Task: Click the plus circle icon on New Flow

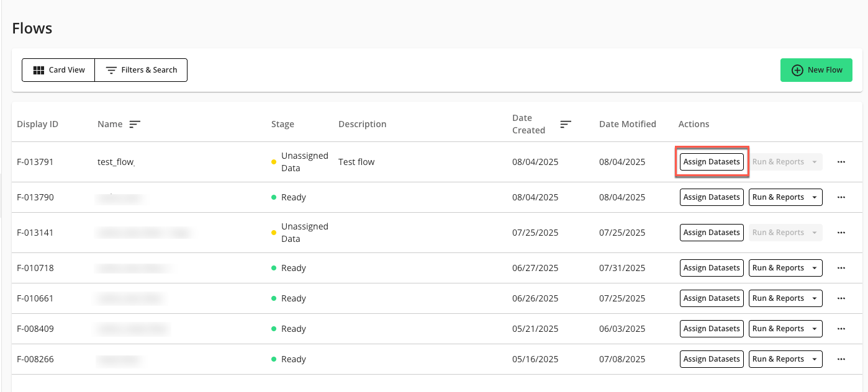Action: (x=797, y=69)
